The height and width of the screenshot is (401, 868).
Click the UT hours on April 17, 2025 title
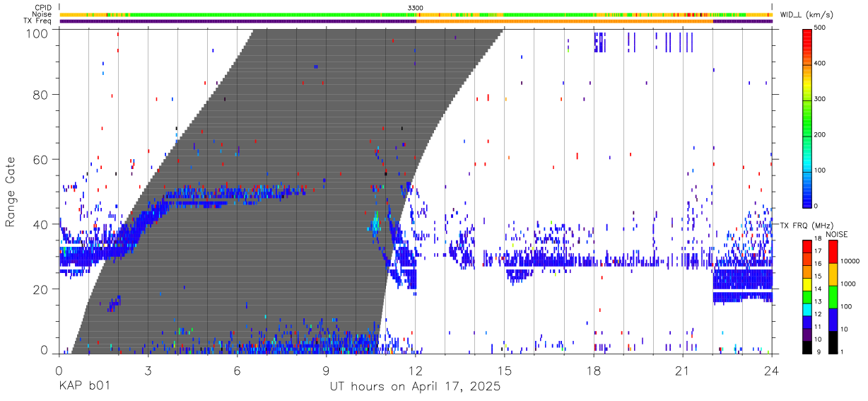(x=415, y=386)
